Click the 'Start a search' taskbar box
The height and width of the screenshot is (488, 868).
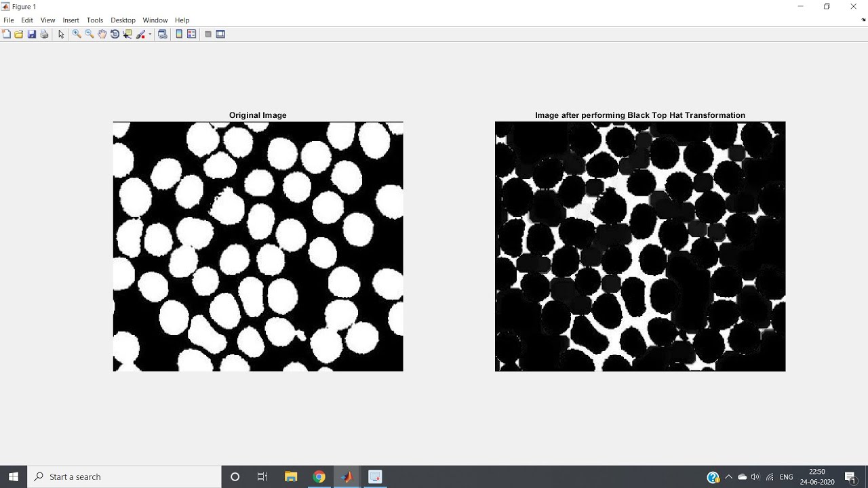(x=124, y=476)
